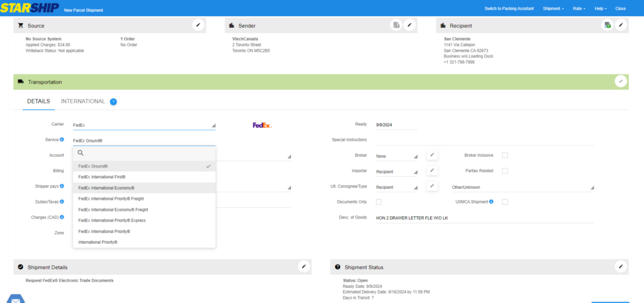Image resolution: width=644 pixels, height=303 pixels.
Task: Click the search magnifier in service dropdown
Action: click(80, 152)
